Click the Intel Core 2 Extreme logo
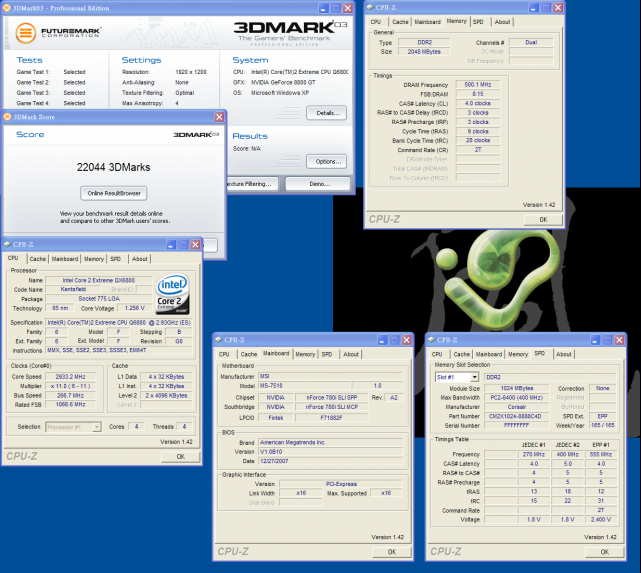641x573 pixels. pyautogui.click(x=172, y=294)
